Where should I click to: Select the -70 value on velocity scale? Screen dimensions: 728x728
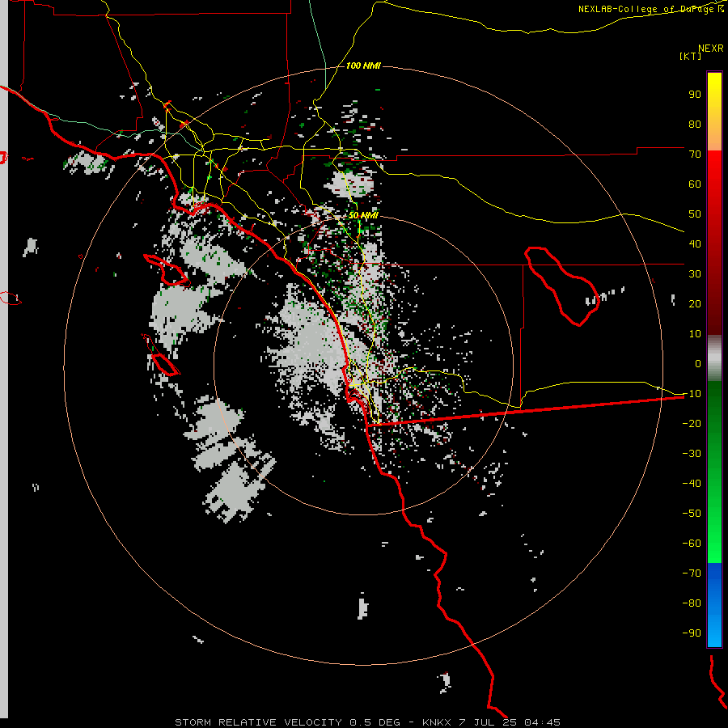pos(692,574)
